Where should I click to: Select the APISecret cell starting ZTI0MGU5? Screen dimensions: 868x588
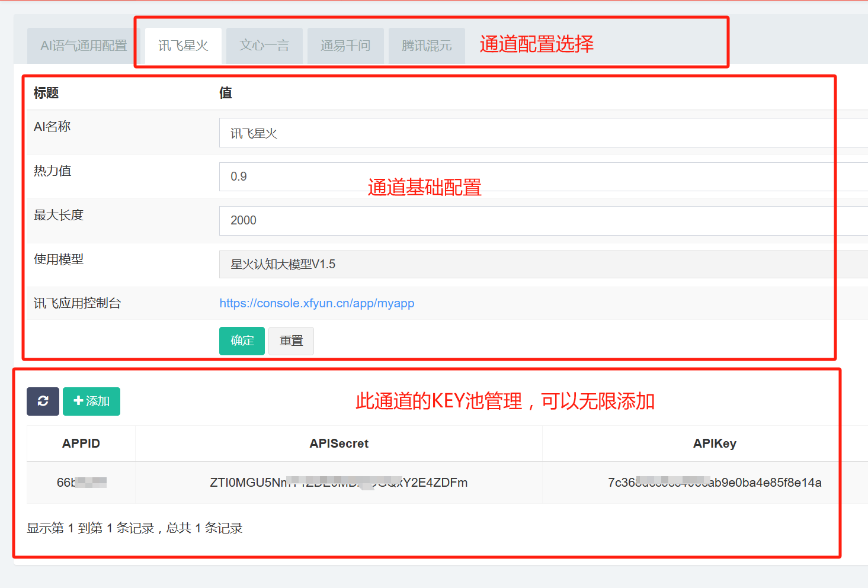click(x=339, y=483)
